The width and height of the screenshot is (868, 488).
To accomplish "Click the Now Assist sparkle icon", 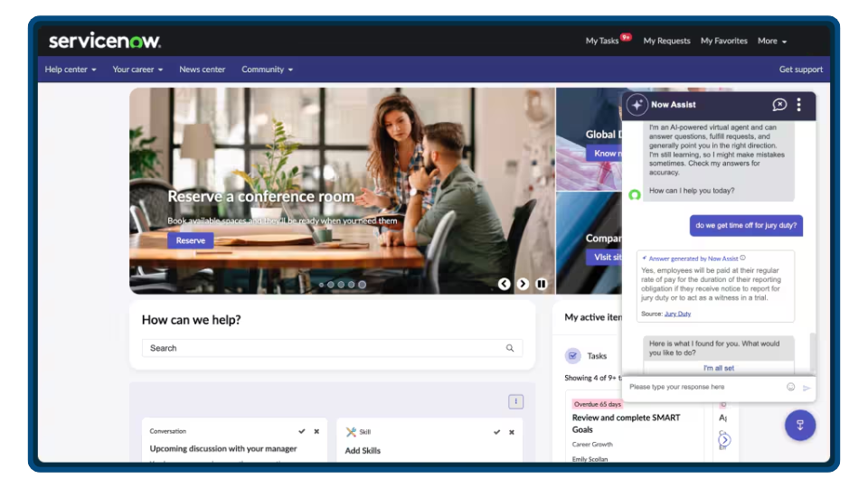I will [637, 105].
